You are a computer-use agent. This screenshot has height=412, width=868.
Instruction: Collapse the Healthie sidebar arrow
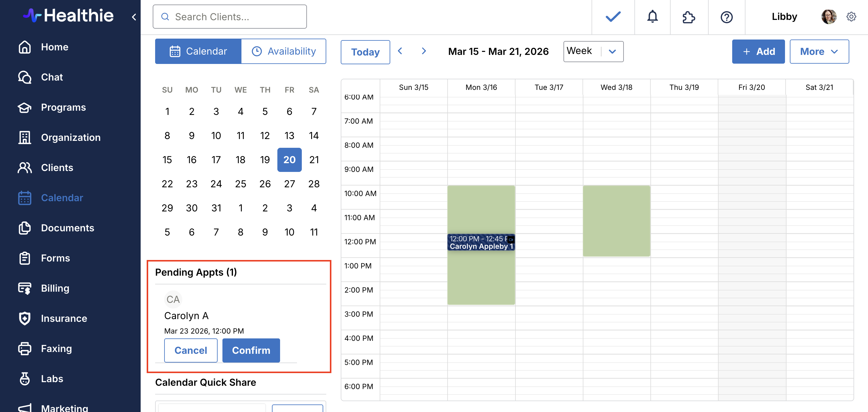pos(134,17)
